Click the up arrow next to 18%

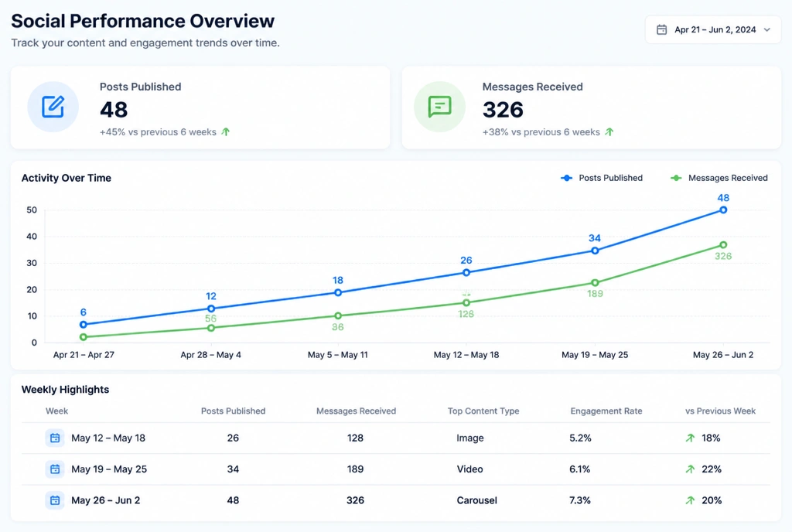[x=690, y=438]
